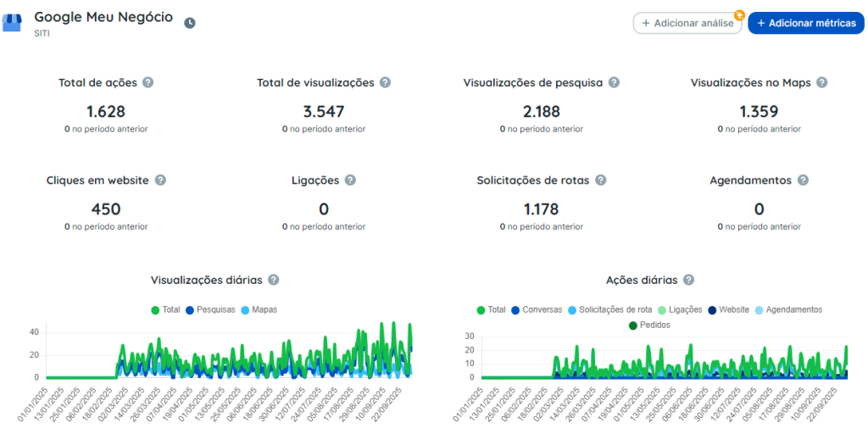
Task: Click help icon next to Total de ações
Action: click(147, 82)
